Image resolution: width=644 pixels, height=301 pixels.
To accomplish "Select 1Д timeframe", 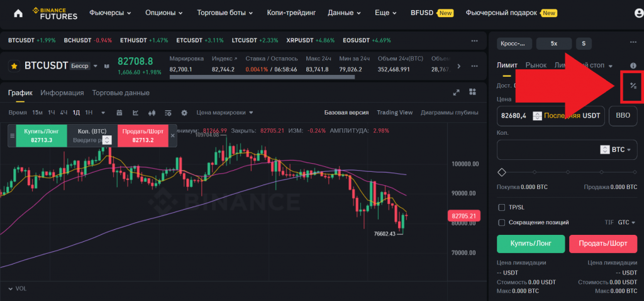I will click(76, 113).
